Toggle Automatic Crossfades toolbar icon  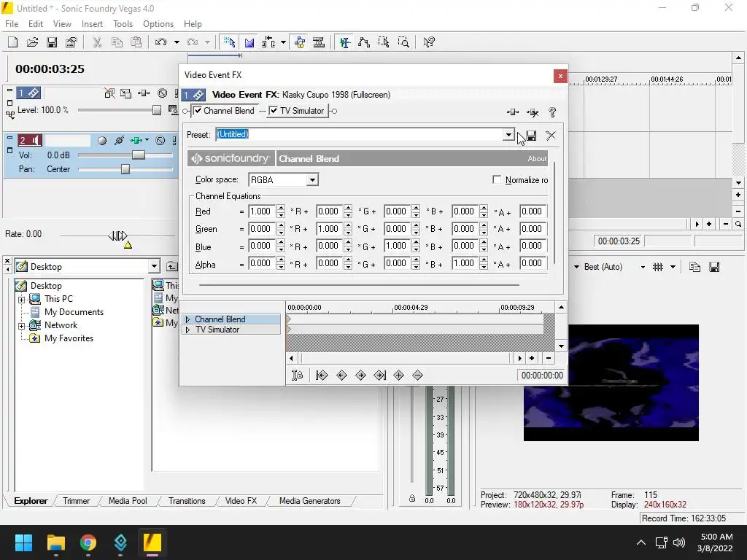point(249,42)
